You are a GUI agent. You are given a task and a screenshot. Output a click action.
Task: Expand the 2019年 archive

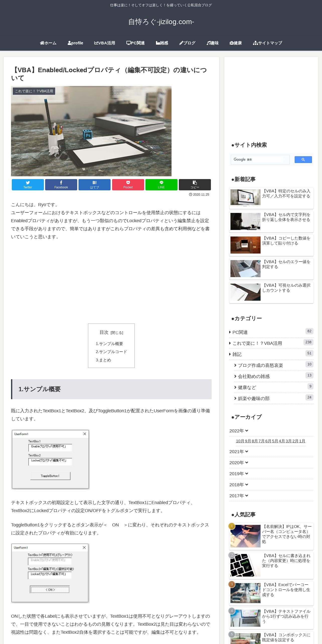coord(239,474)
